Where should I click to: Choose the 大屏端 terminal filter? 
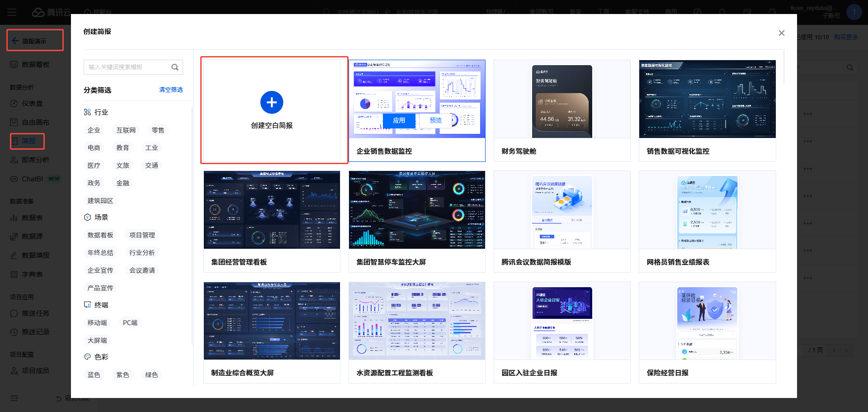click(97, 341)
